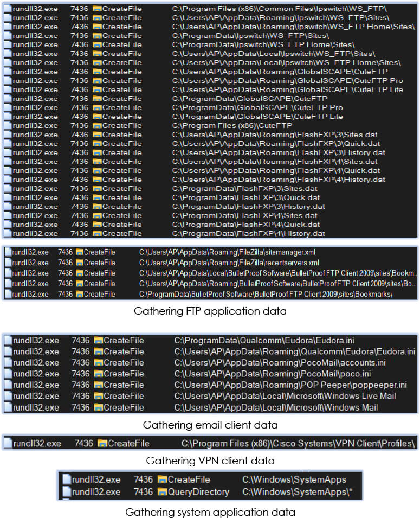Click the CreateFile icon in the Windows Live Mail row

tap(99, 396)
